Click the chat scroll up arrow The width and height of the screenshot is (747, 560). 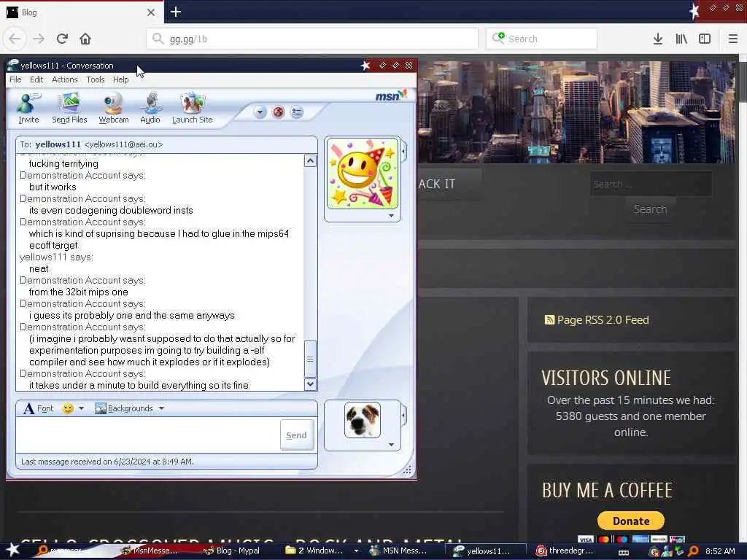click(x=310, y=161)
